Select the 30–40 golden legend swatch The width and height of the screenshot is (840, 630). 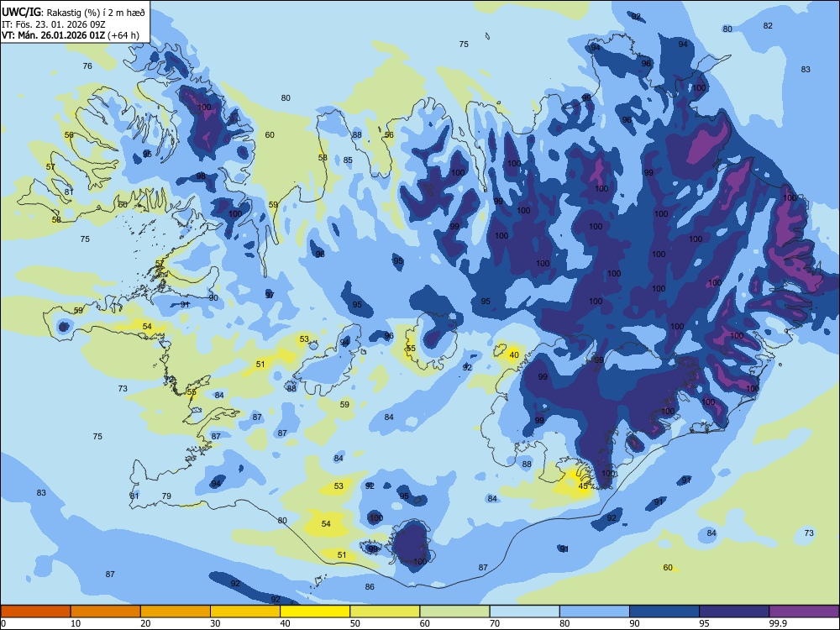(245, 612)
